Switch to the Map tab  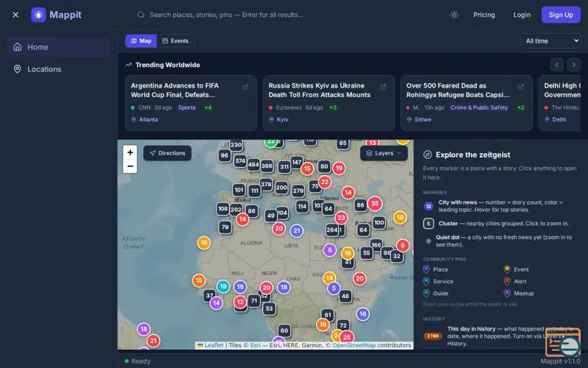point(141,41)
